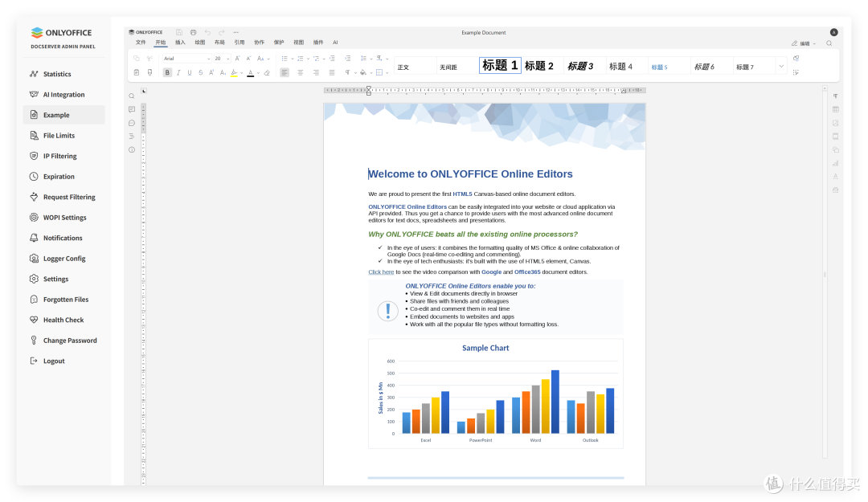Image resolution: width=868 pixels, height=502 pixels.
Task: Open table settings in right sidebar
Action: [x=835, y=109]
